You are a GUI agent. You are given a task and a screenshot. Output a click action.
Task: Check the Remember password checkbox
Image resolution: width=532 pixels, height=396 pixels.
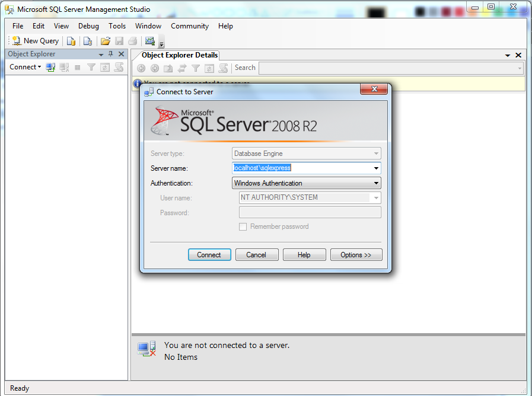(243, 227)
